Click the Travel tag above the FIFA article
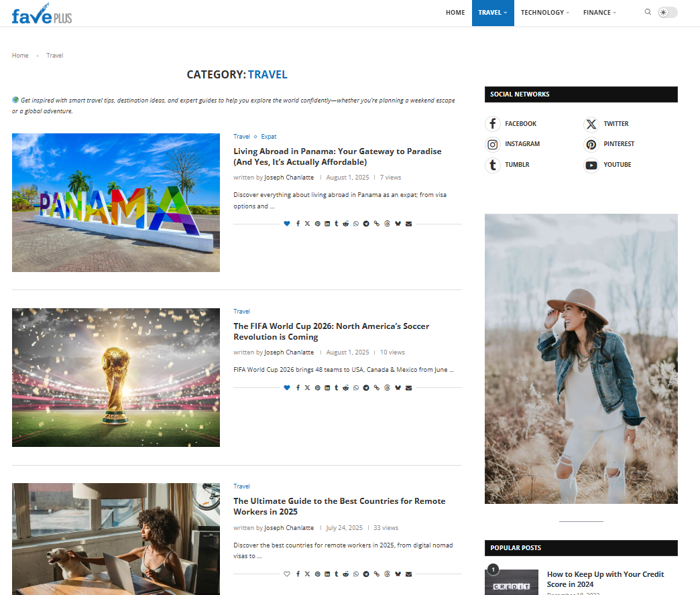This screenshot has height=595, width=700. click(241, 312)
